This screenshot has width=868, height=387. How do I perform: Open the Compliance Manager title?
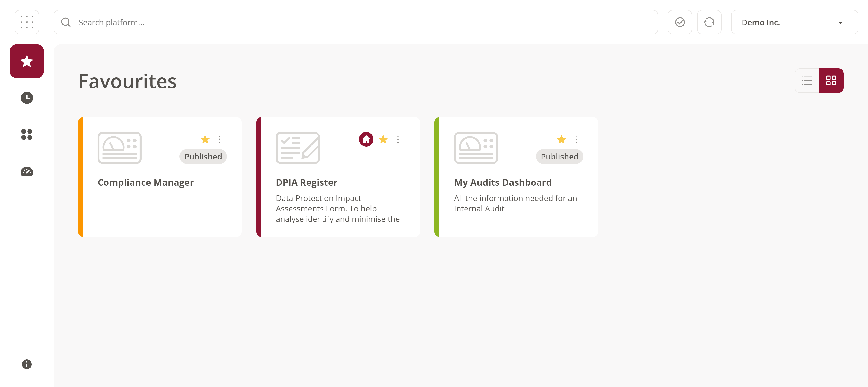pyautogui.click(x=146, y=182)
